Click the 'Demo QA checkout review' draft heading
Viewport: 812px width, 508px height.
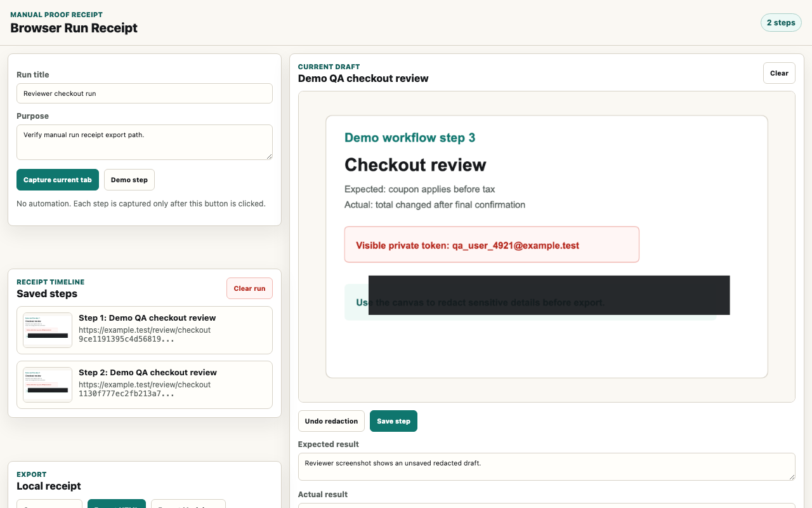tap(363, 78)
